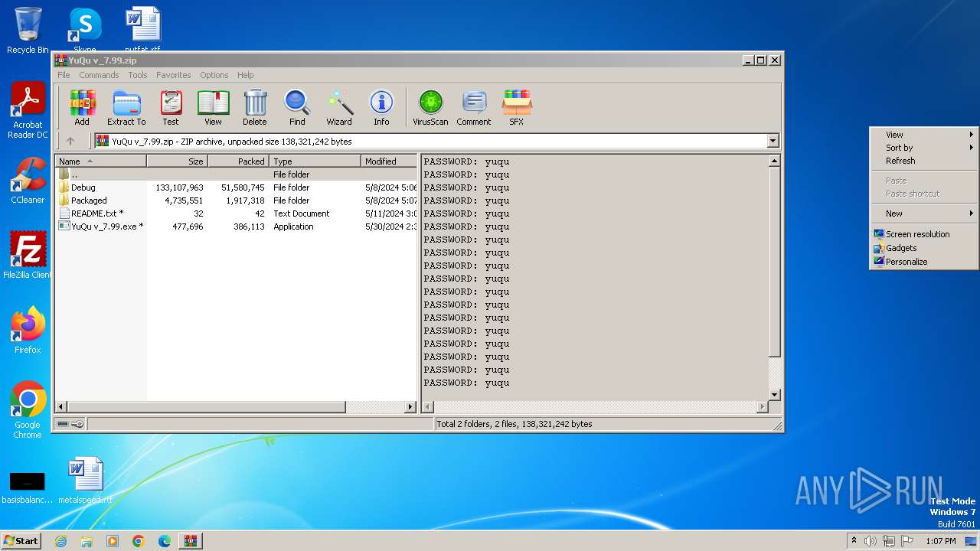Click the Test archive icon

click(171, 107)
